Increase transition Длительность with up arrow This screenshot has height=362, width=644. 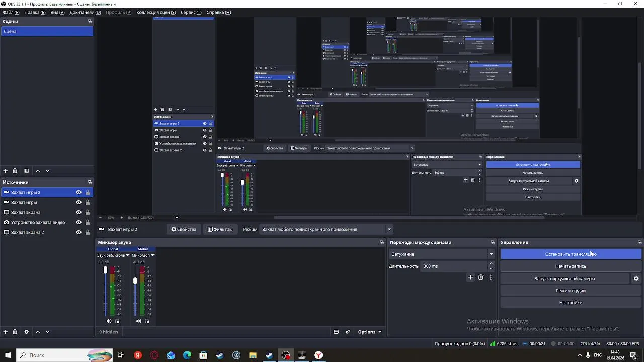click(x=491, y=264)
